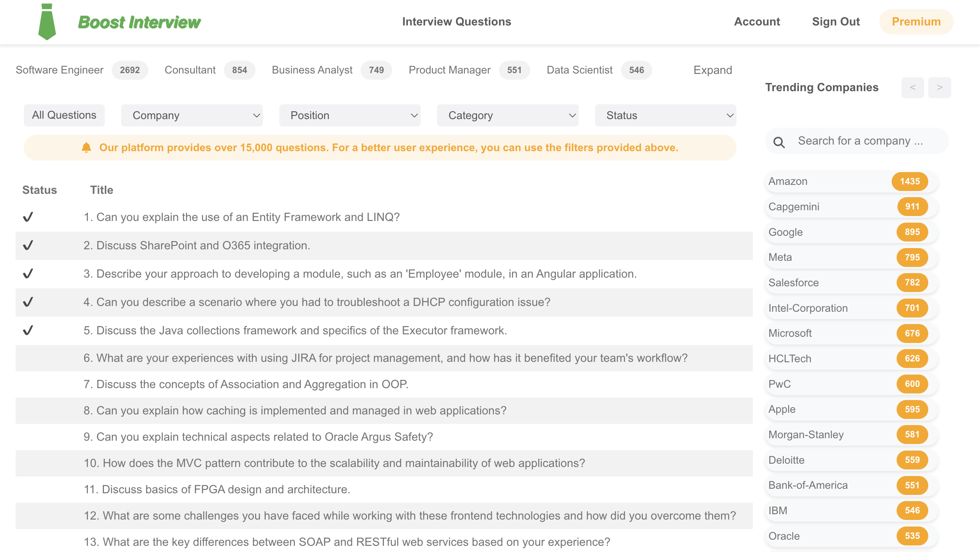
Task: Open the Company filter dropdown
Action: (x=192, y=115)
